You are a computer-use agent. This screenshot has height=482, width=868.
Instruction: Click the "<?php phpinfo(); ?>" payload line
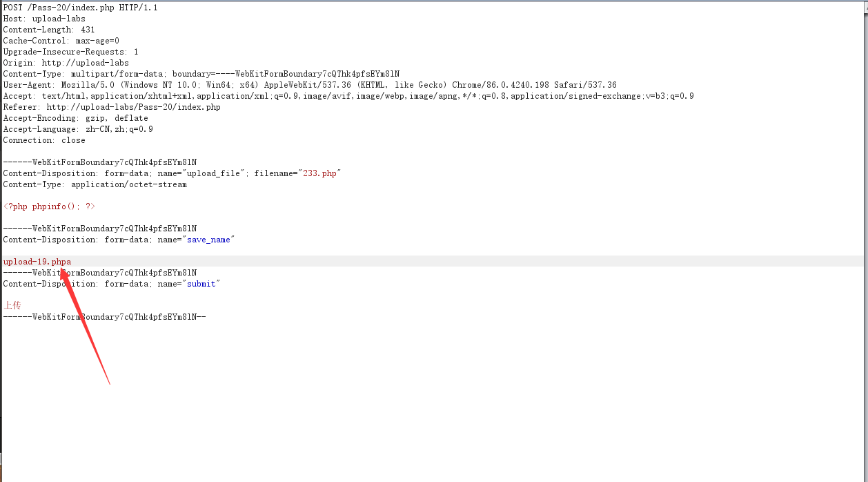49,206
